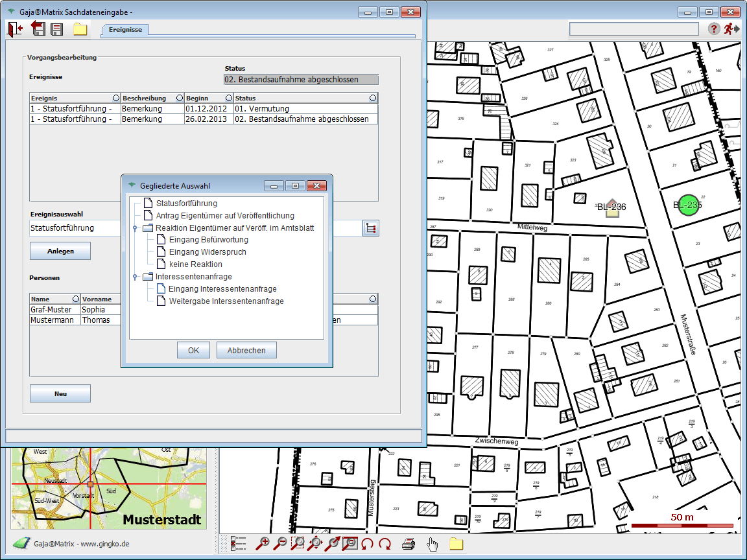Activate the hand pan tool
Viewport: 747px width, 560px height.
click(432, 544)
